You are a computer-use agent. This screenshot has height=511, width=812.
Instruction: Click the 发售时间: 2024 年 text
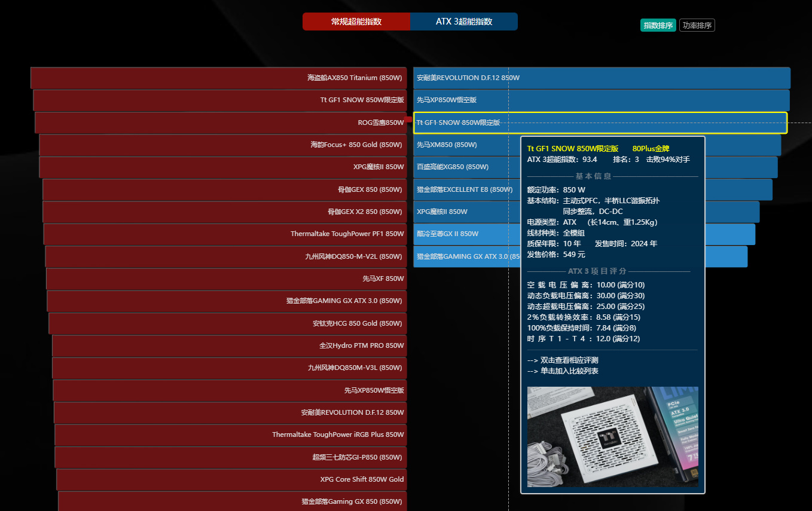[626, 244]
